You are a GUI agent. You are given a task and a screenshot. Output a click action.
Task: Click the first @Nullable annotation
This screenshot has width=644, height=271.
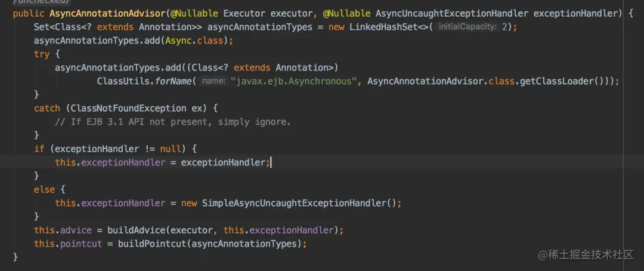194,14
